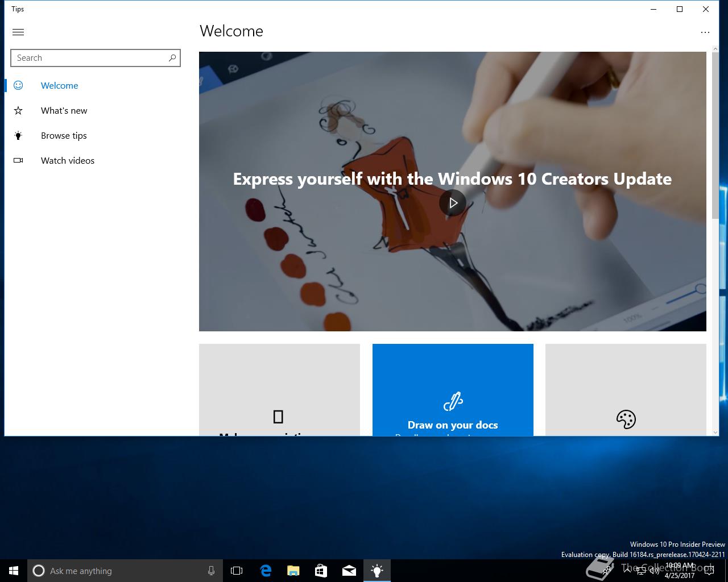This screenshot has width=728, height=582.
Task: Open the more options ellipsis menu
Action: click(705, 32)
